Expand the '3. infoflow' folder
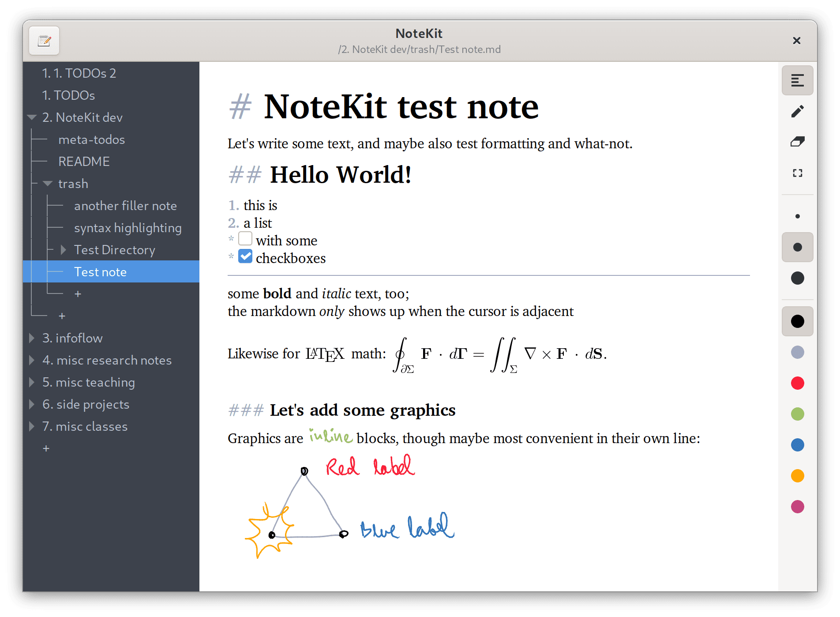The height and width of the screenshot is (617, 840). [32, 338]
